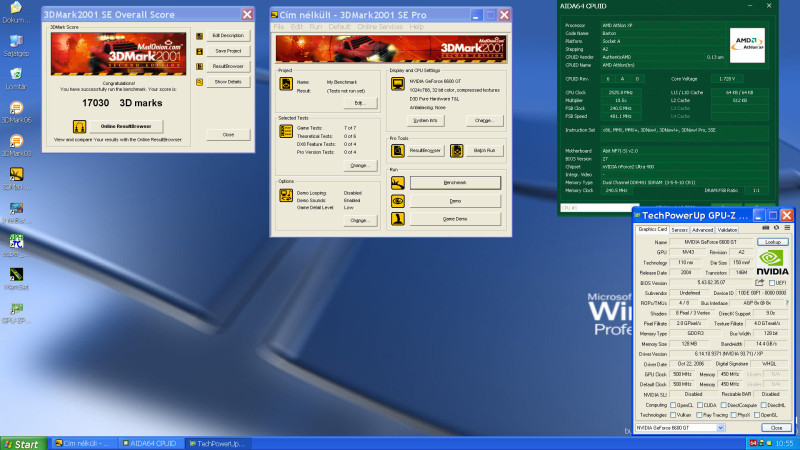Toggle the DirectML checkbox
Screen dimensions: 800x450
pyautogui.click(x=764, y=405)
